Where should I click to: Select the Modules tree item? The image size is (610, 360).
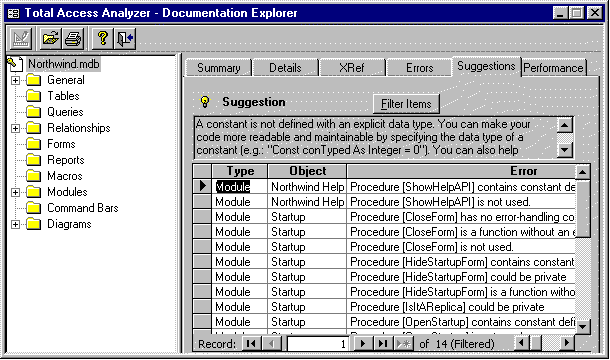(x=67, y=192)
